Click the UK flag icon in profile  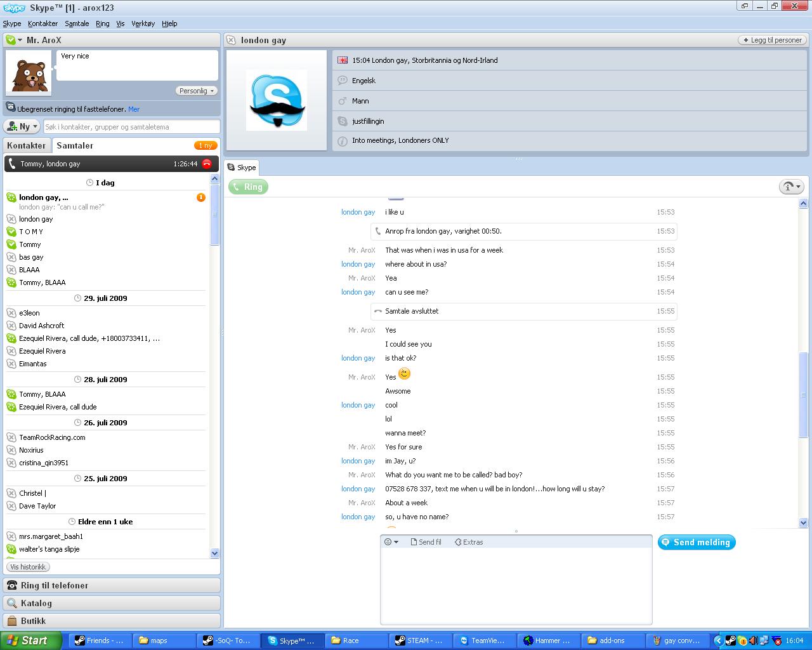tap(343, 60)
